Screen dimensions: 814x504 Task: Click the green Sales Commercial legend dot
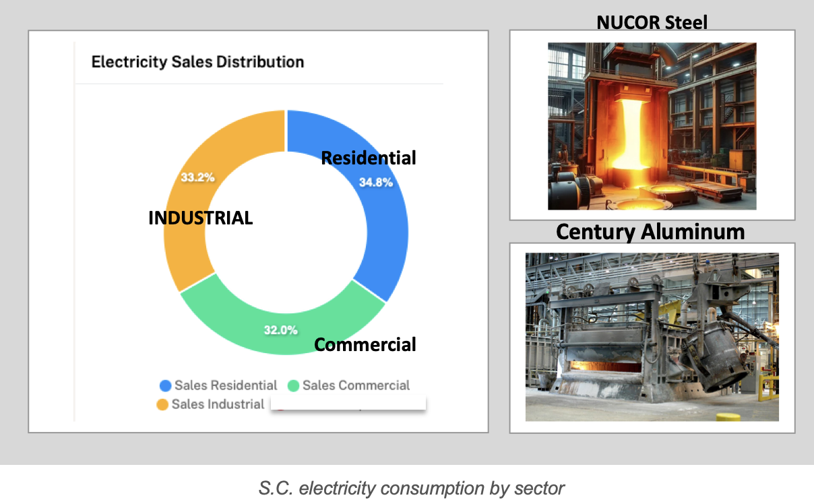coord(293,386)
